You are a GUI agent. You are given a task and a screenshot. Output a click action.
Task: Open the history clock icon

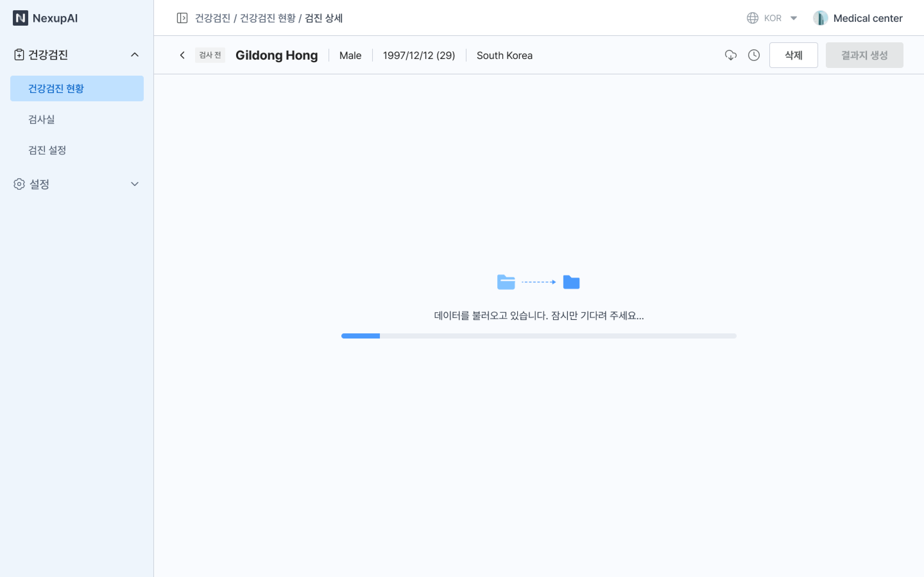click(x=754, y=55)
